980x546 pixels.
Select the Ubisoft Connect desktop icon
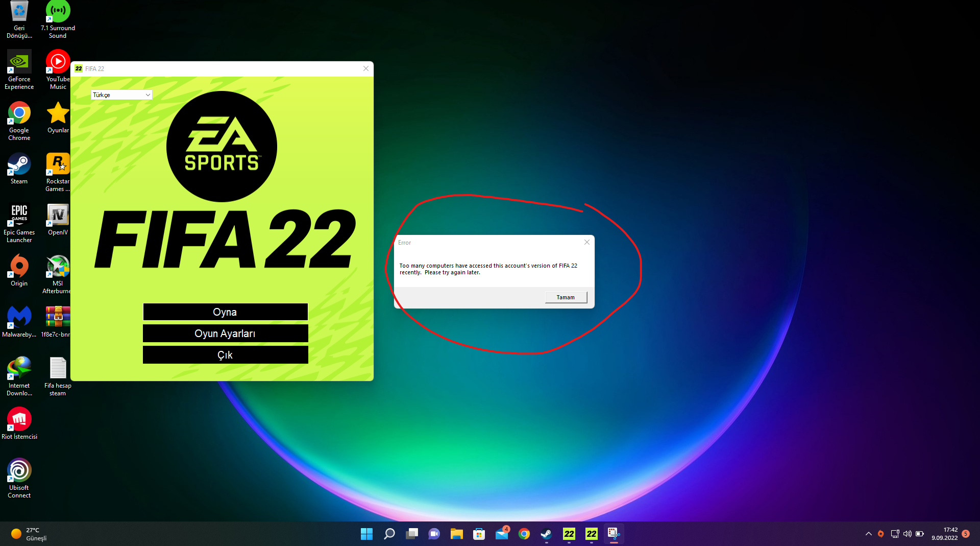[19, 479]
